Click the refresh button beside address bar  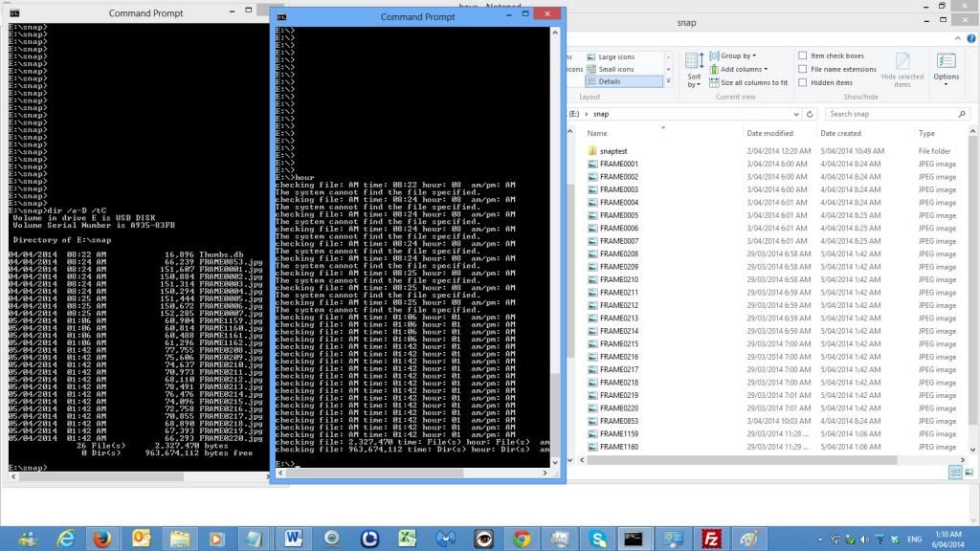[810, 114]
